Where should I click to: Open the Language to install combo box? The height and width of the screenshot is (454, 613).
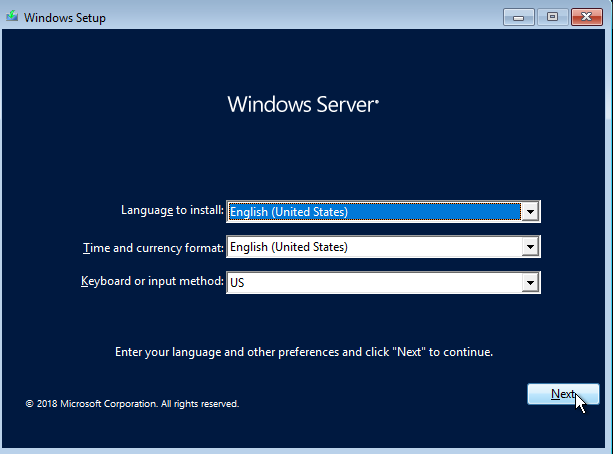click(383, 212)
